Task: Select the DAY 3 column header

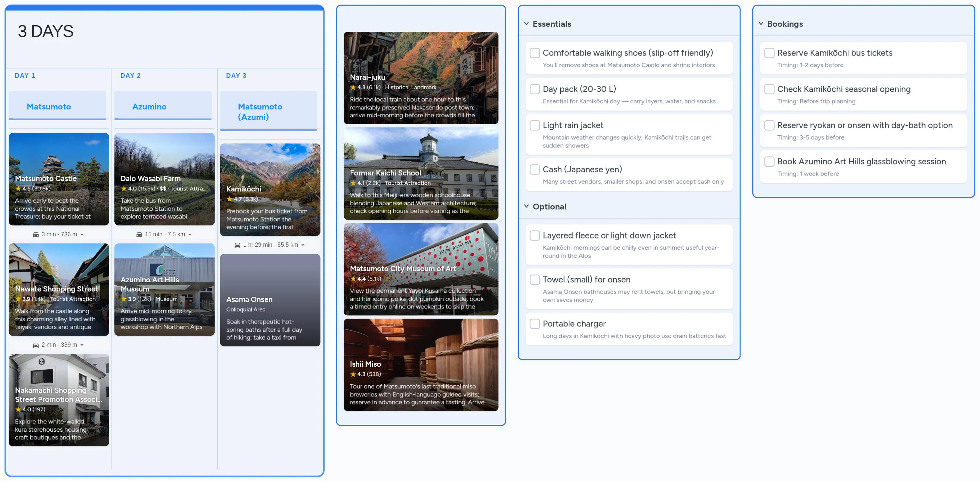Action: tap(236, 76)
